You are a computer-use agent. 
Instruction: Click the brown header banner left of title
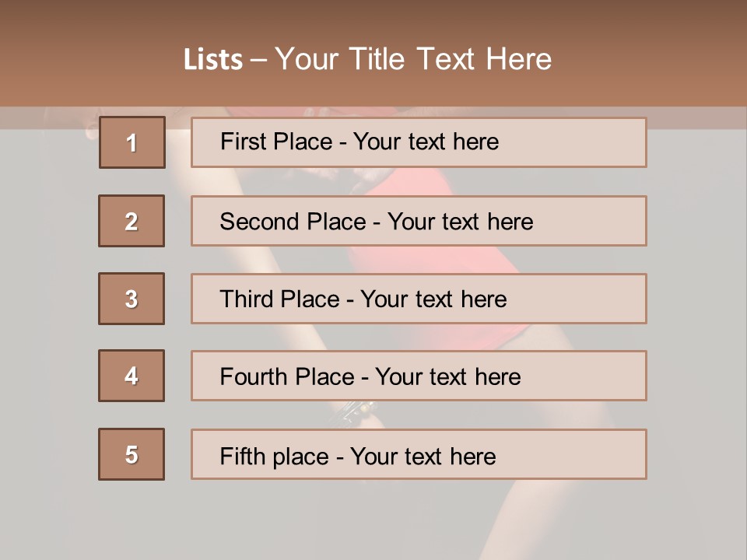(86, 58)
